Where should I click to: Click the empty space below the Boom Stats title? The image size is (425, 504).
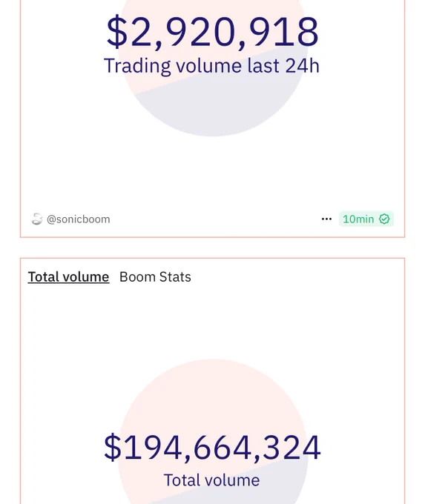click(212, 322)
